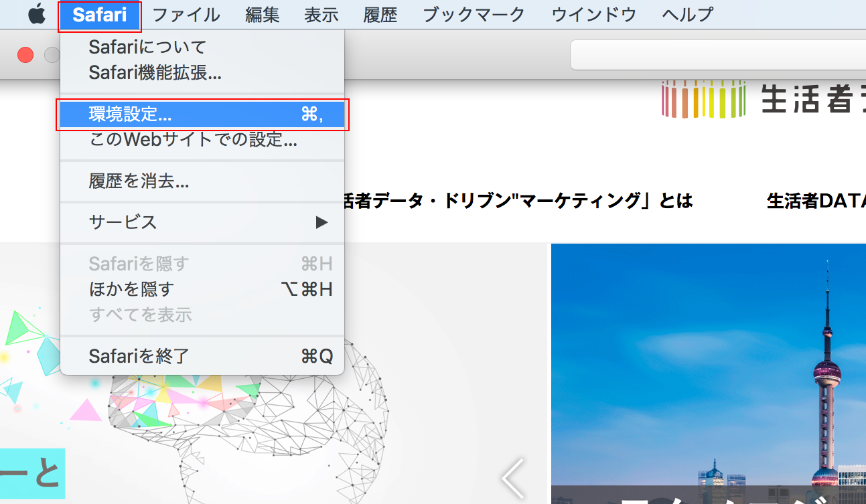Open the 生活者DATA navigation link
The image size is (866, 504).
pos(816,200)
